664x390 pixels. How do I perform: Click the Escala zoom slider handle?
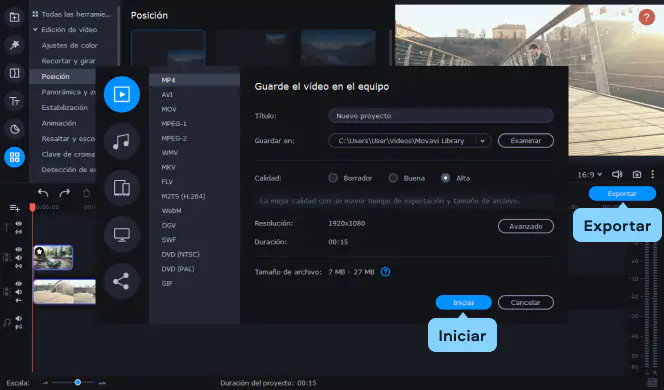(x=77, y=382)
